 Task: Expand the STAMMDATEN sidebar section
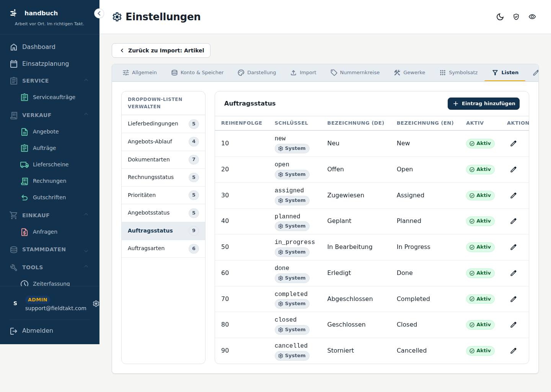click(x=50, y=249)
